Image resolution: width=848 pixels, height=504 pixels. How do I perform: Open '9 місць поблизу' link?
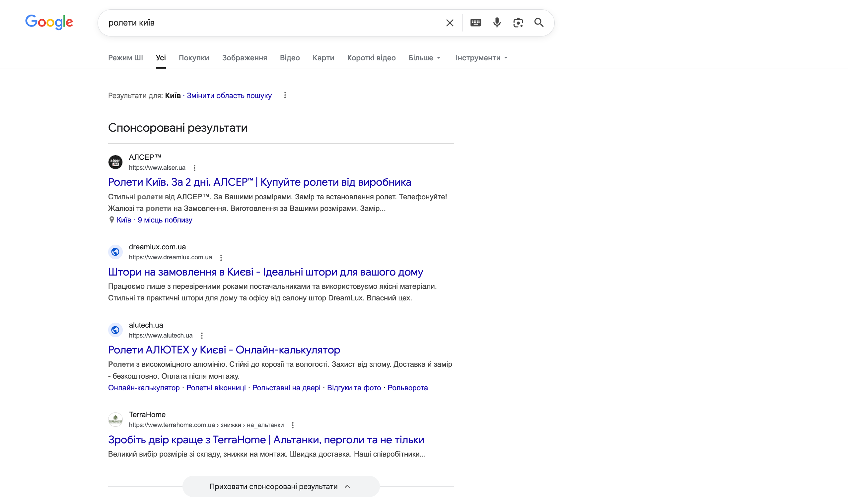(165, 220)
